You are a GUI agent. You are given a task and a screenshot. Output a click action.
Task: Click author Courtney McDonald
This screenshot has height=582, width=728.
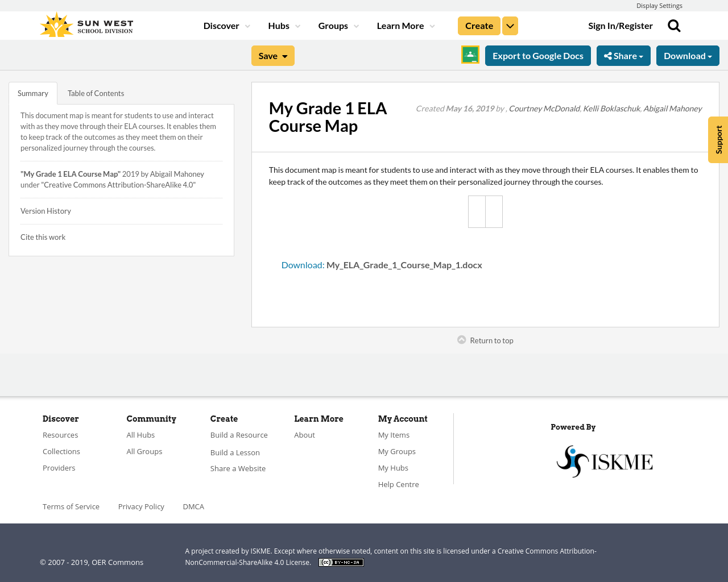544,107
